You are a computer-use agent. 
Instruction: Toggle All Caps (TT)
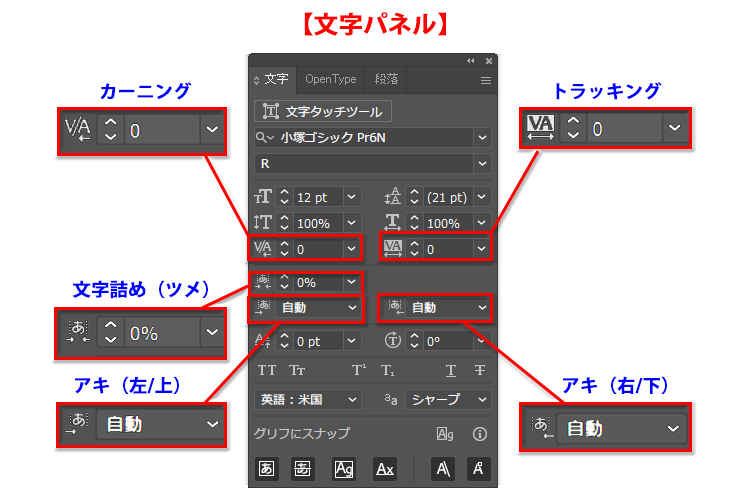[267, 370]
